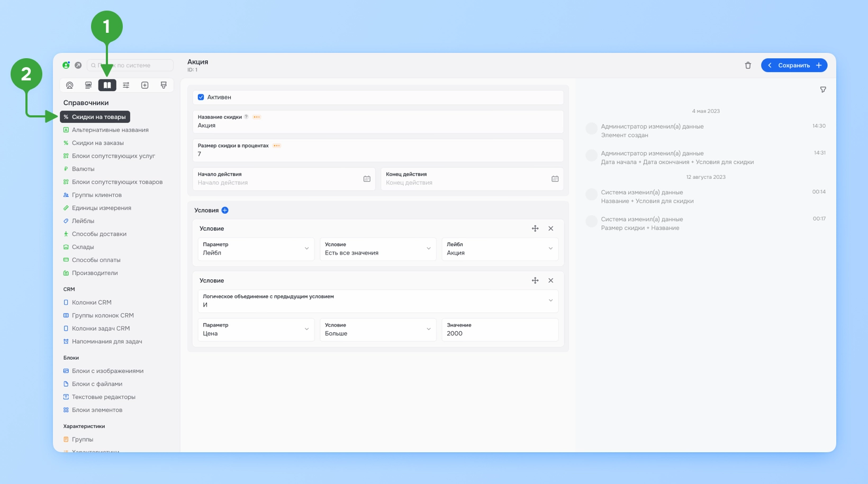
Task: Expand the Условие Есть все значения dropdown
Action: coord(378,249)
